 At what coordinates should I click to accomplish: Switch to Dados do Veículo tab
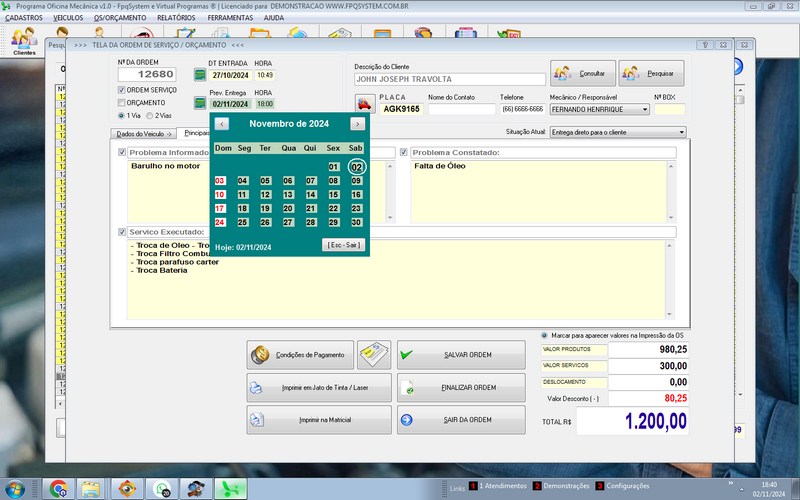pos(144,133)
